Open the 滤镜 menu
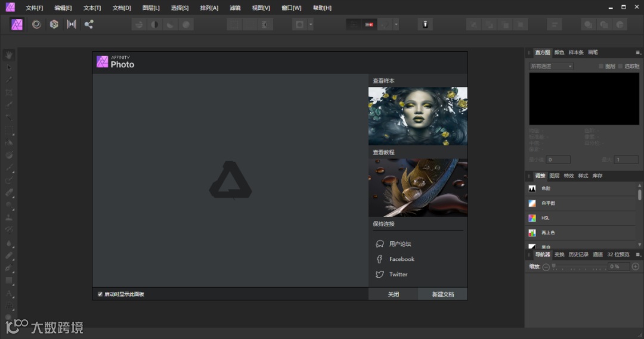Image resolution: width=644 pixels, height=339 pixels. [235, 8]
